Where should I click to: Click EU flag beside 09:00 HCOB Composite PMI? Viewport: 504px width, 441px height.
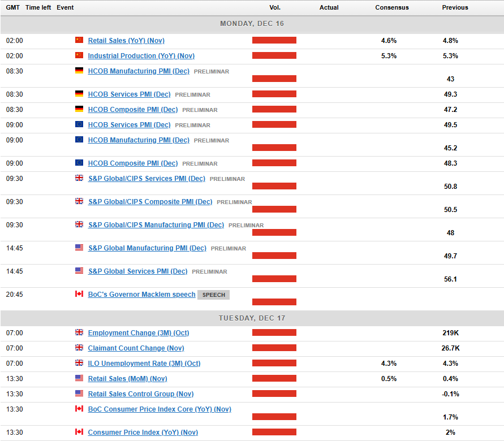79,162
